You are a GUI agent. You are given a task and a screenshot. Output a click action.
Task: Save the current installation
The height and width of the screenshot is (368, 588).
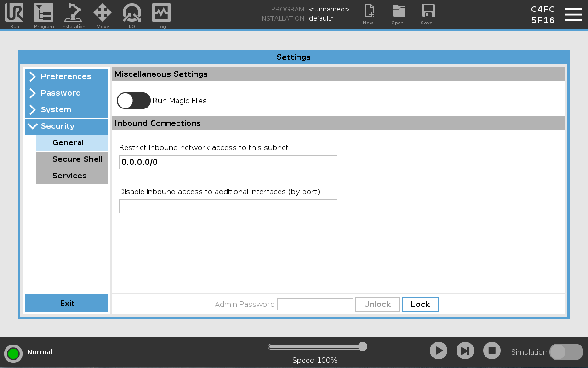point(428,15)
